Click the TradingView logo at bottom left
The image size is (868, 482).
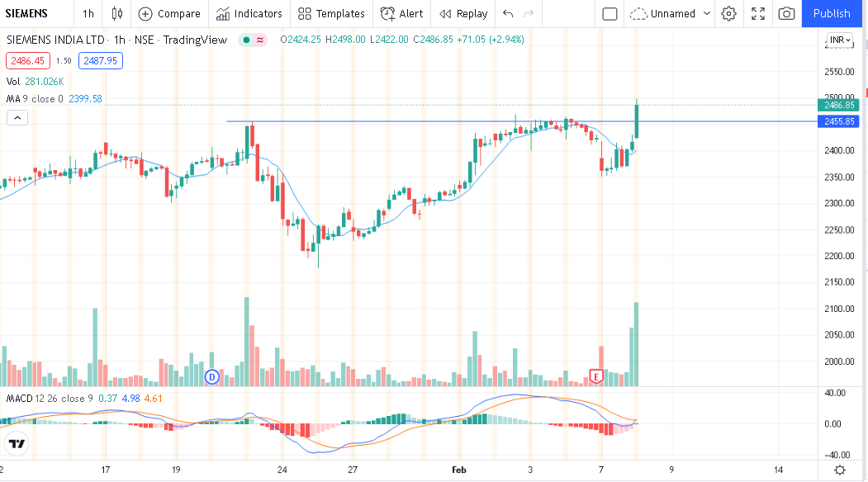[x=17, y=444]
